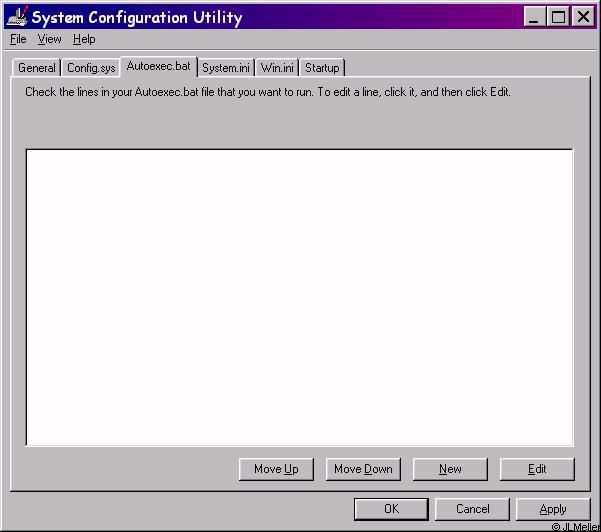
Task: Switch to the Config.sys tab
Action: click(91, 68)
